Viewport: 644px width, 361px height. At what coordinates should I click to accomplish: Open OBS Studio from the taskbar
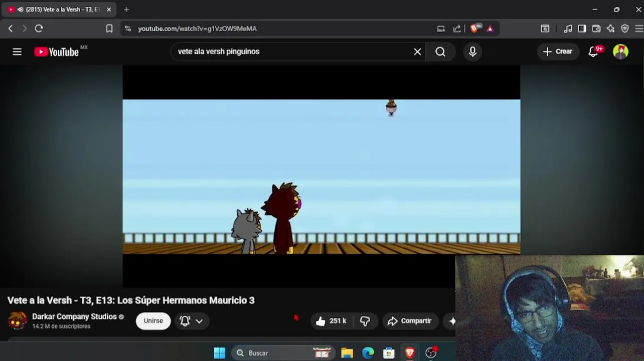(x=431, y=353)
